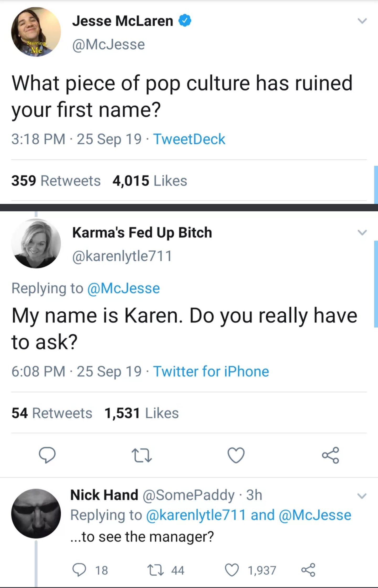
Task: Tap the share icon under Karen's tweet
Action: click(x=331, y=455)
